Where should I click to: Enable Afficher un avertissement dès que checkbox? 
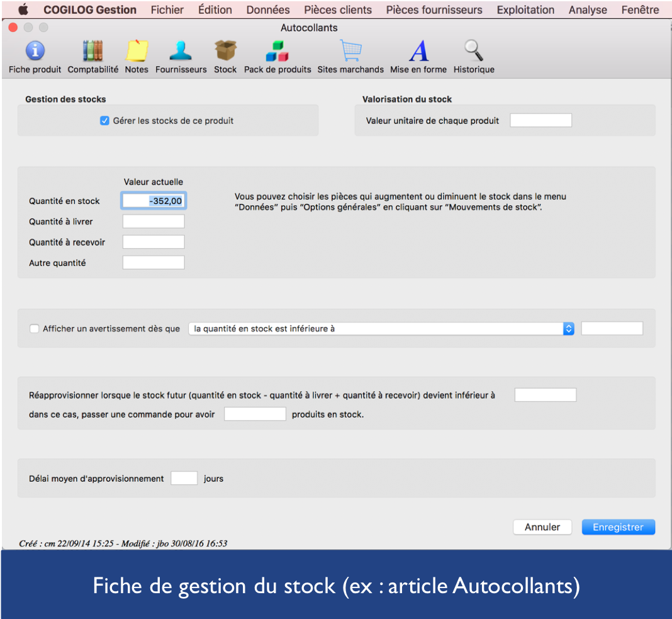[34, 329]
